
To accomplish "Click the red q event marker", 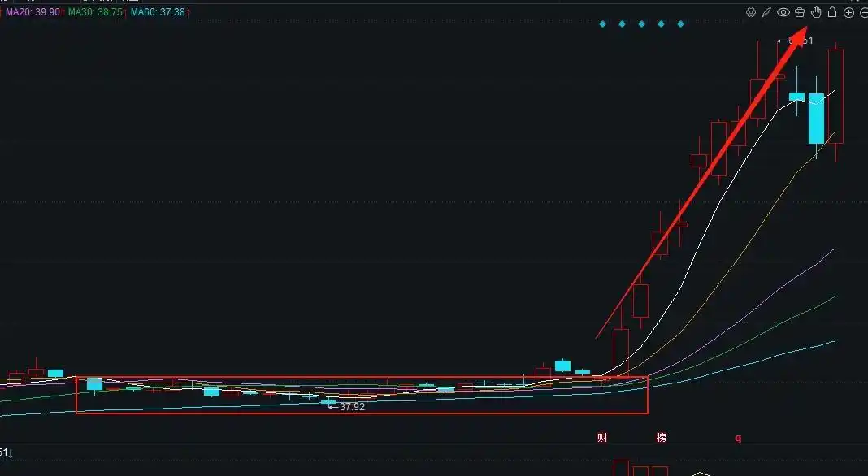I will (738, 438).
